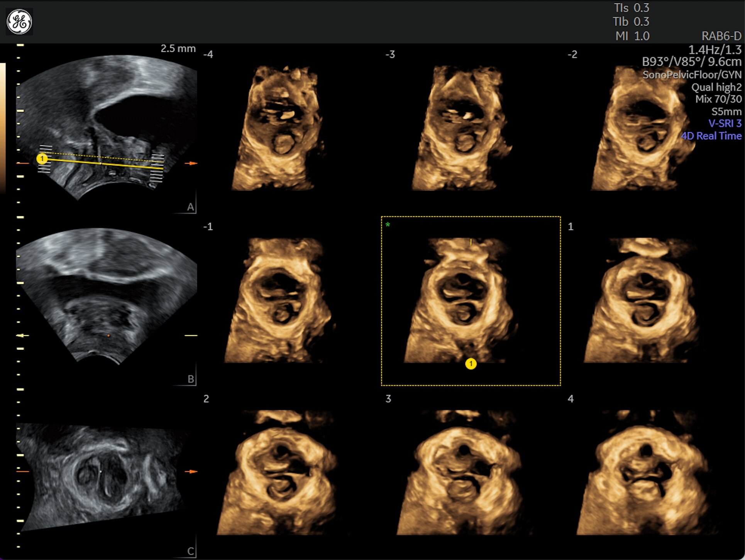Click the GE logo icon

[19, 22]
